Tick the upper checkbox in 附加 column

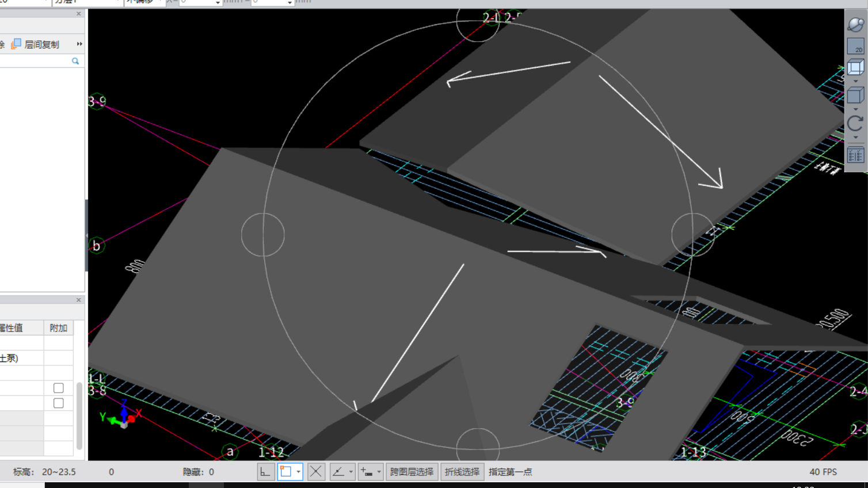coord(58,388)
